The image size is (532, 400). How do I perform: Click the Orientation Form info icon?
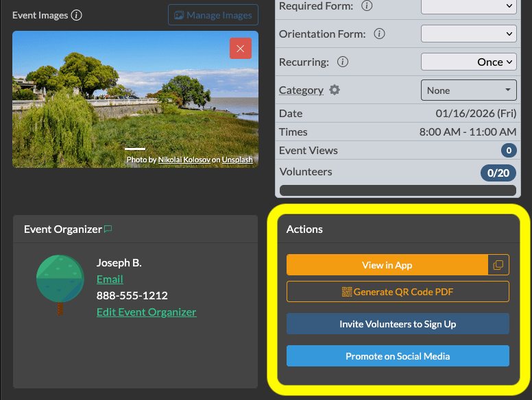pyautogui.click(x=379, y=34)
